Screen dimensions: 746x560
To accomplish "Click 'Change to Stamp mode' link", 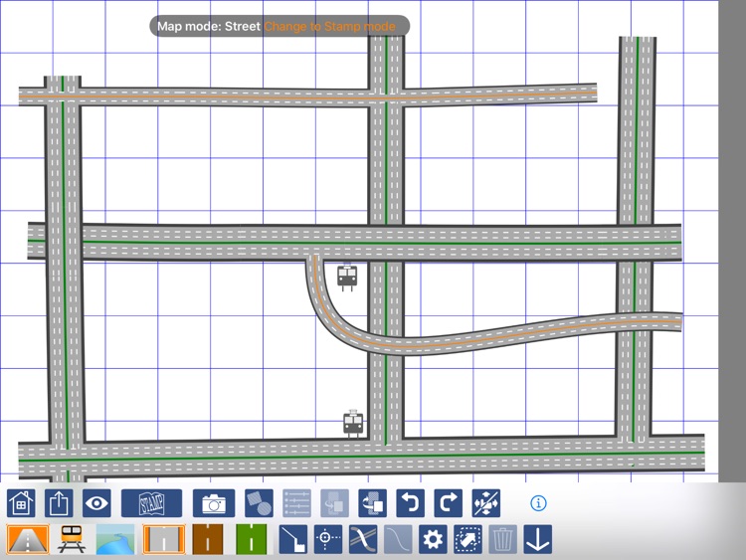I will click(329, 27).
